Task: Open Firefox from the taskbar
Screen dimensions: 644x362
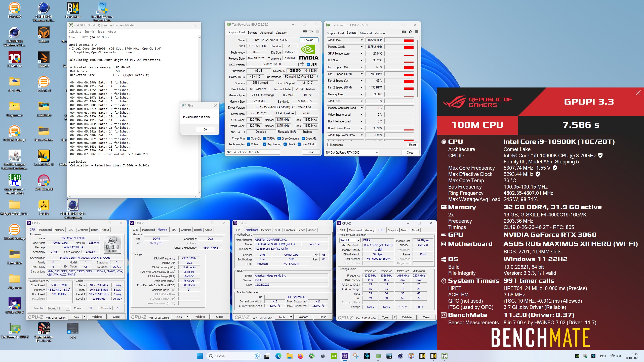Action: point(300,356)
